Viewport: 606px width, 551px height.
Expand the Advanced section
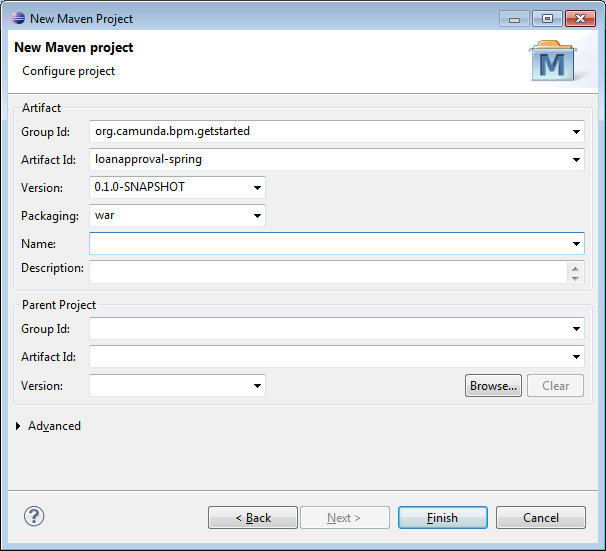(20, 426)
